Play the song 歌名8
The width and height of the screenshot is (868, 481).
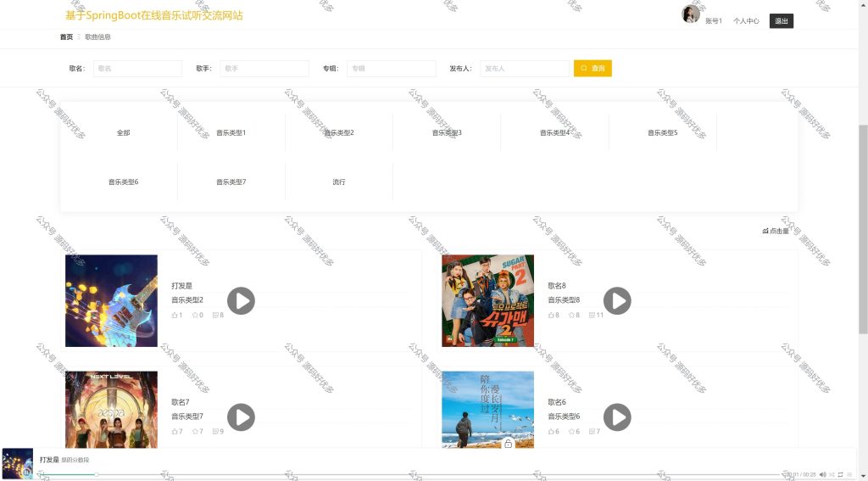[617, 301]
